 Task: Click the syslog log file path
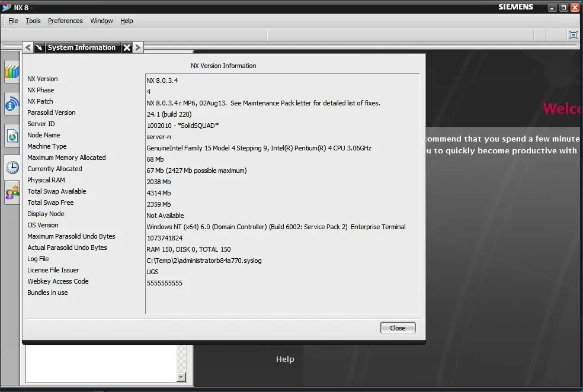(204, 261)
